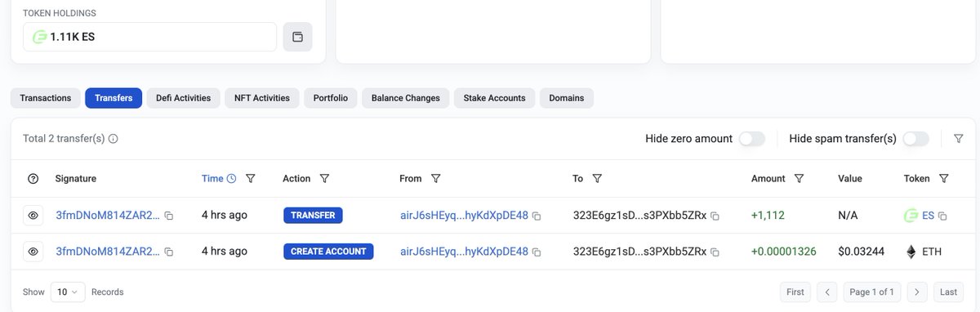Open the Token column filter
The image size is (980, 312).
(944, 179)
